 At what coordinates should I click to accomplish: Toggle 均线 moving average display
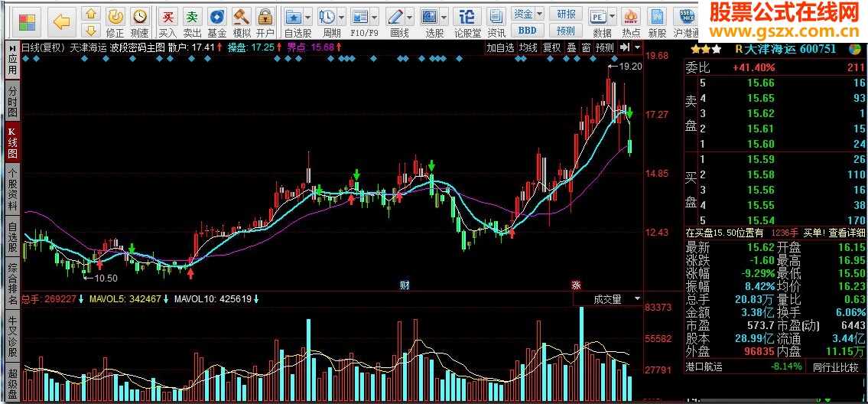[528, 47]
